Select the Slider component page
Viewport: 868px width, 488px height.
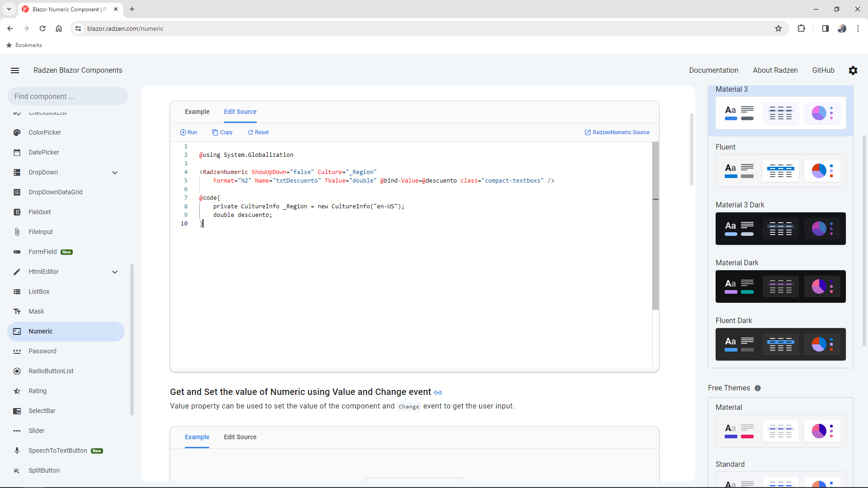coord(36,431)
